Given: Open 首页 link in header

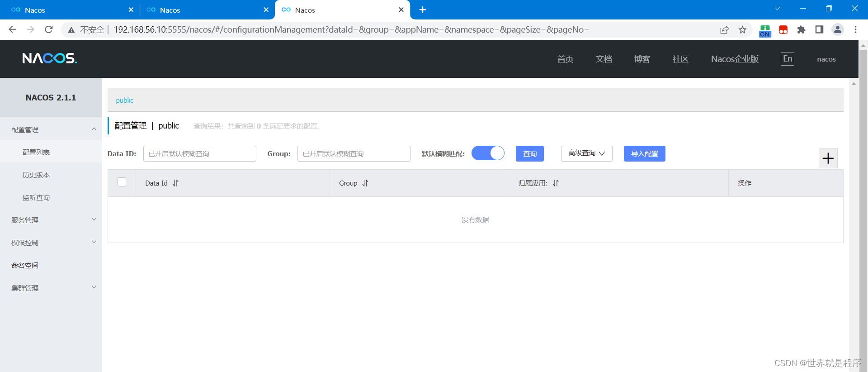Looking at the screenshot, I should (x=565, y=59).
